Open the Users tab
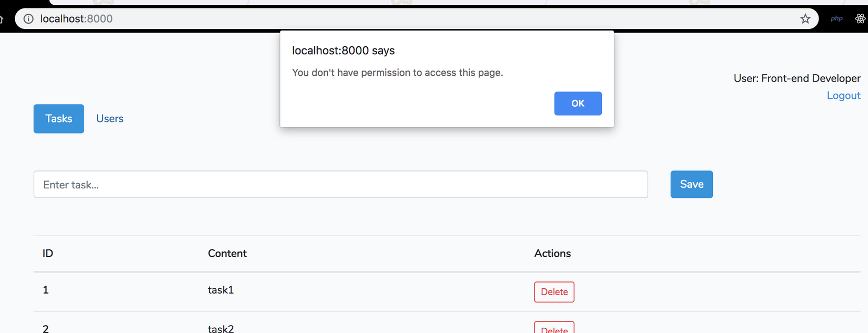 coord(109,119)
